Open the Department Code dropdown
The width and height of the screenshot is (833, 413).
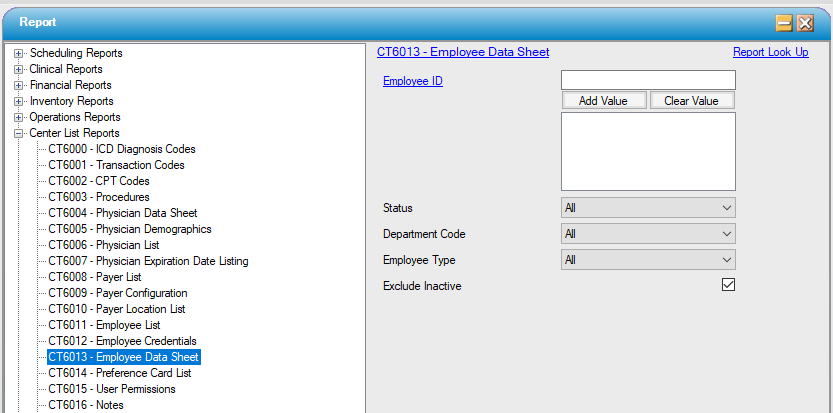pos(648,233)
